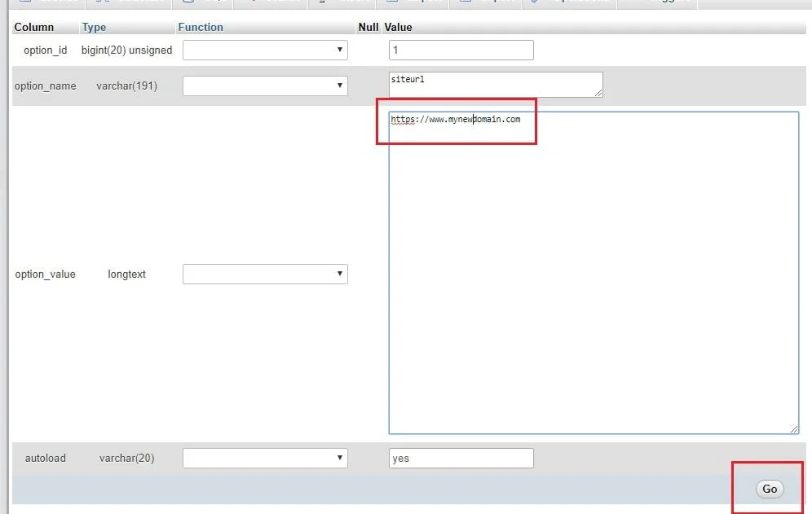The height and width of the screenshot is (514, 812).
Task: Click the varchar(20) type text
Action: 126,458
